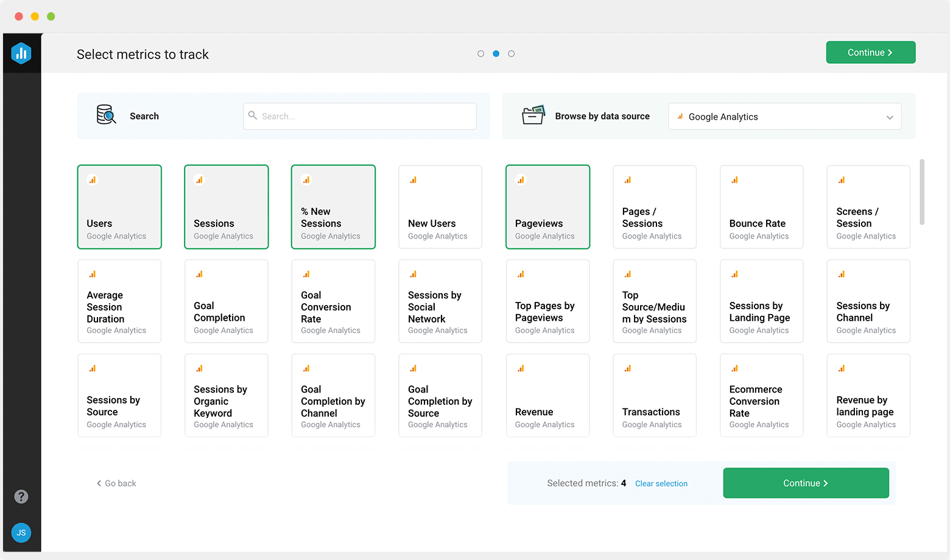This screenshot has width=950, height=560.
Task: Click Analytics icon on Sessions by Channel card
Action: coord(842,274)
